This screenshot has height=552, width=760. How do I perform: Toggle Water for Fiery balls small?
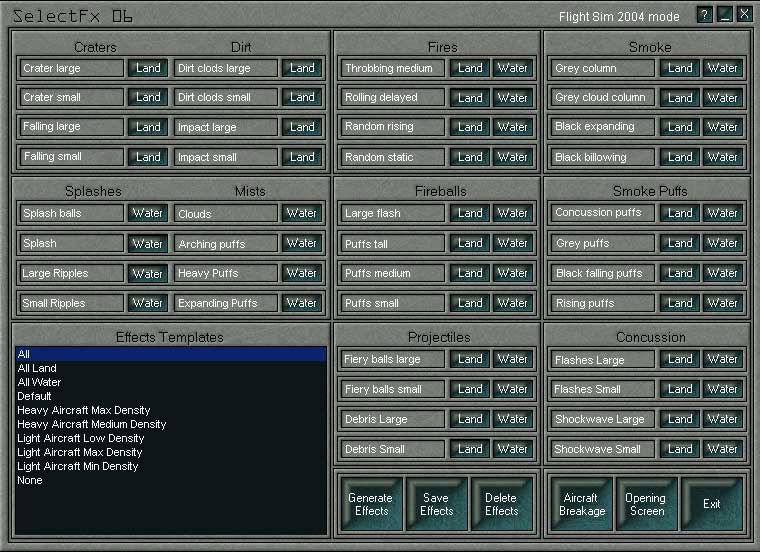512,389
